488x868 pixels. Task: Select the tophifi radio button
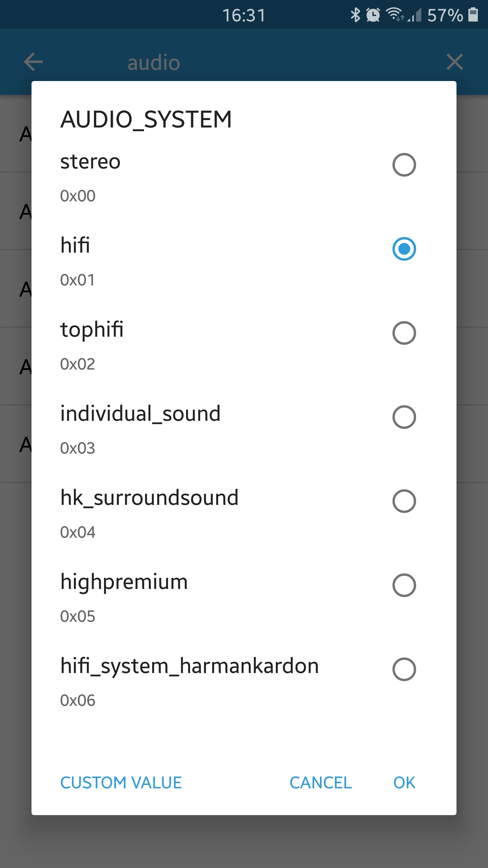pyautogui.click(x=404, y=333)
